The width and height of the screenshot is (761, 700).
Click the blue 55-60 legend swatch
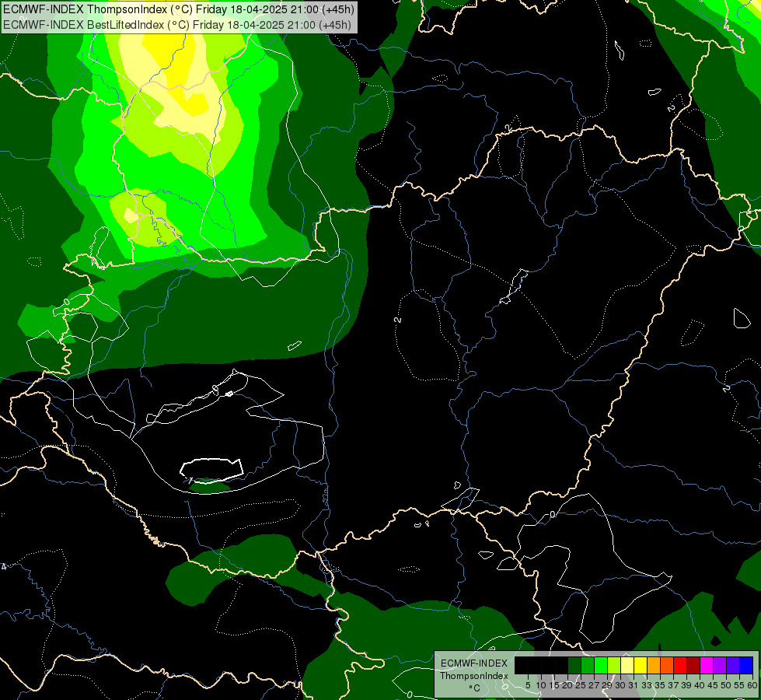click(746, 665)
